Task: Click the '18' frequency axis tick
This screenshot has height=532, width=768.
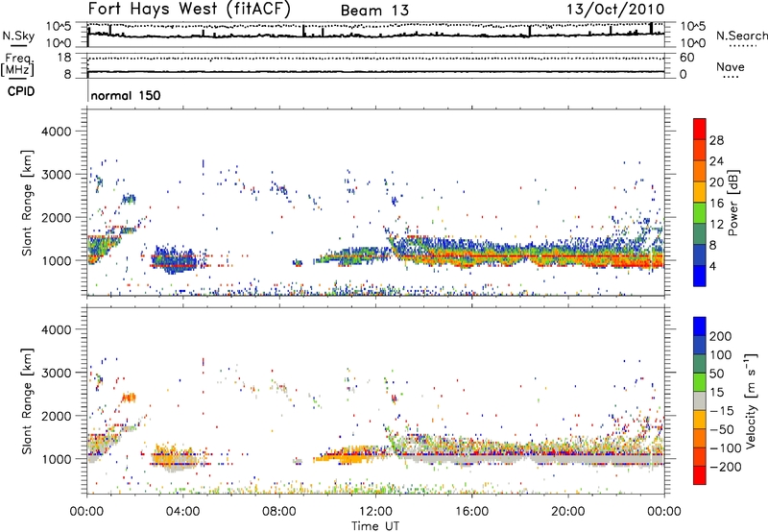Action: (x=64, y=58)
